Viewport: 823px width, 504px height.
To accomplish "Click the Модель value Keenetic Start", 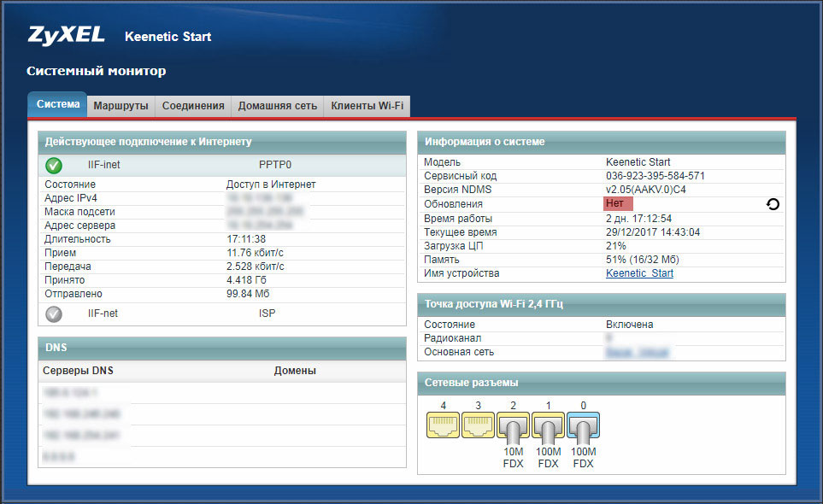I will coord(638,162).
